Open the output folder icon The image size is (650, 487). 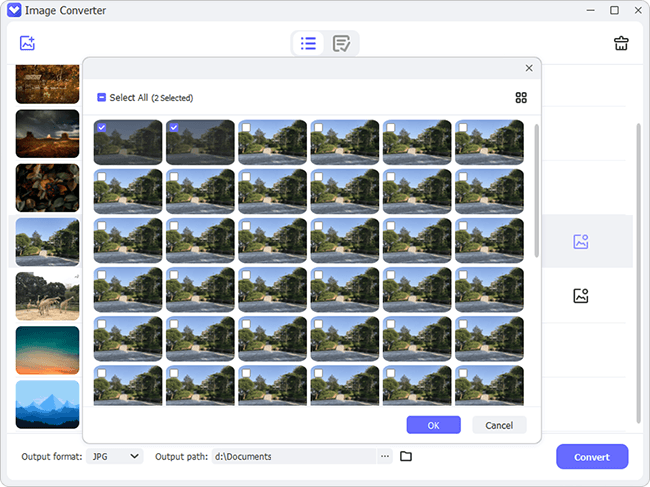pyautogui.click(x=406, y=456)
